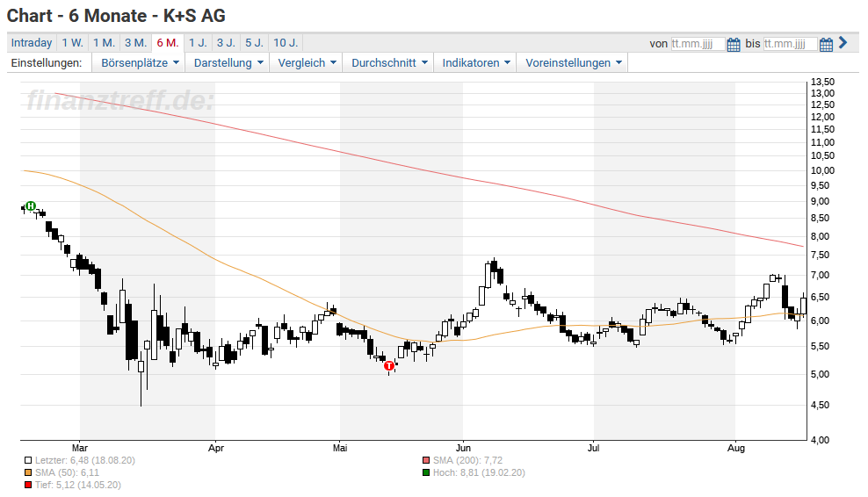The image size is (868, 497).
Task: Open the Voreinstellungen dropdown
Action: (573, 63)
